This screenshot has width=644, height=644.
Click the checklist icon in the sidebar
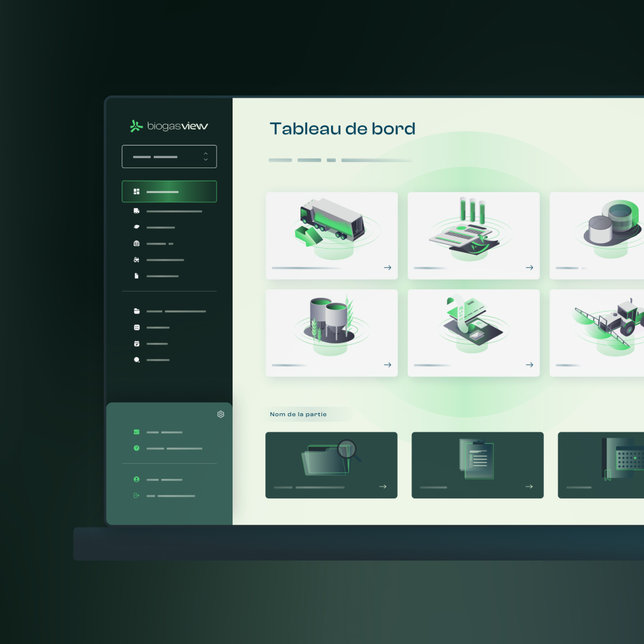[x=137, y=327]
